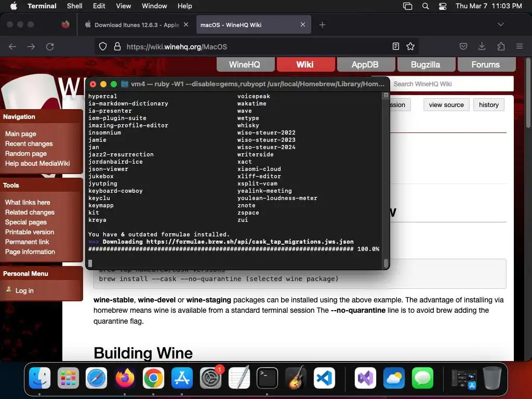Click the history button
The image size is (532, 399).
coord(488,105)
